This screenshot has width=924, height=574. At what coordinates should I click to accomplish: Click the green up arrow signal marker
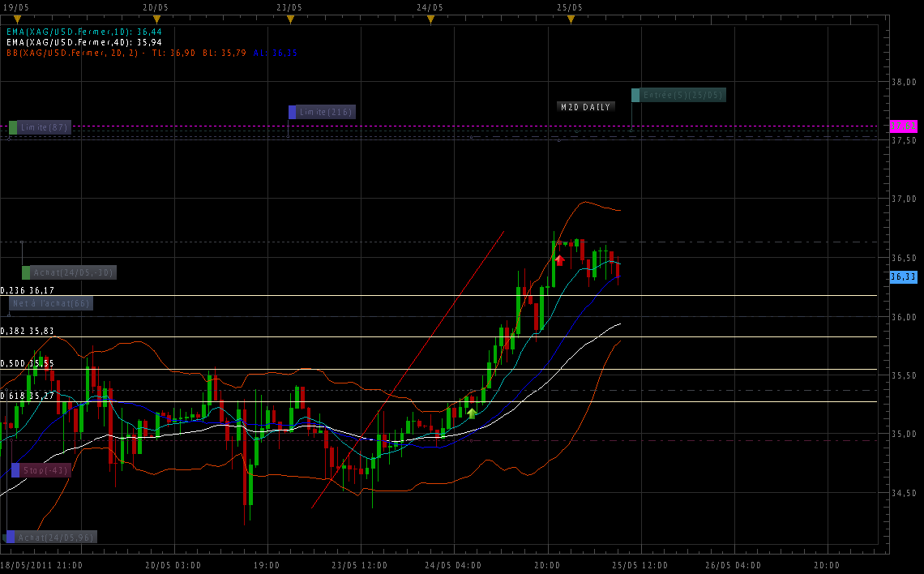click(x=472, y=413)
